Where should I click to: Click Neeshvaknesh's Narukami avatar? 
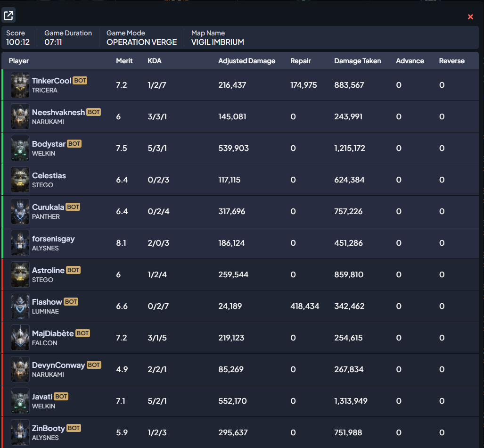tap(20, 116)
